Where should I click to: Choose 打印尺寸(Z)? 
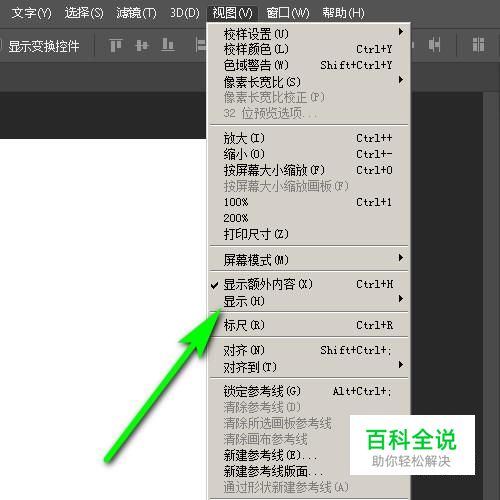(x=309, y=234)
